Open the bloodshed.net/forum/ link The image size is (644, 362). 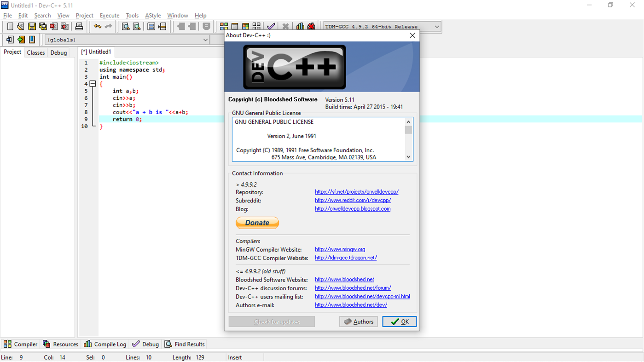pyautogui.click(x=353, y=288)
